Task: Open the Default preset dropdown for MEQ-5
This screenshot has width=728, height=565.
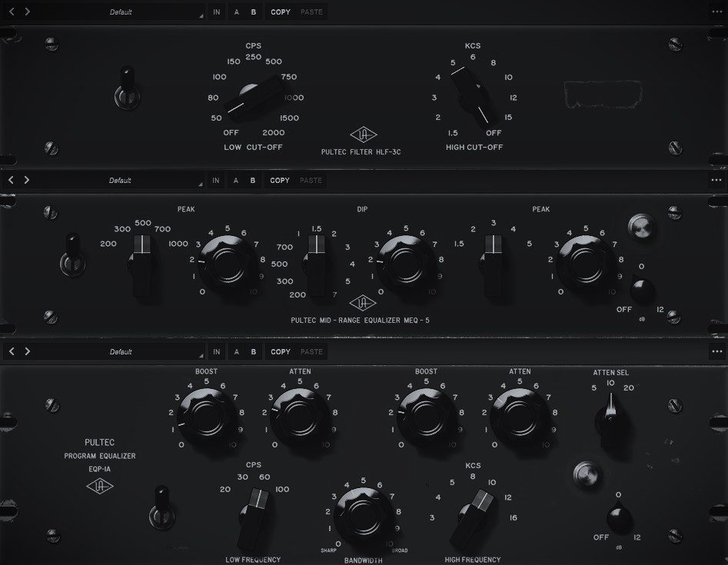Action: point(120,180)
